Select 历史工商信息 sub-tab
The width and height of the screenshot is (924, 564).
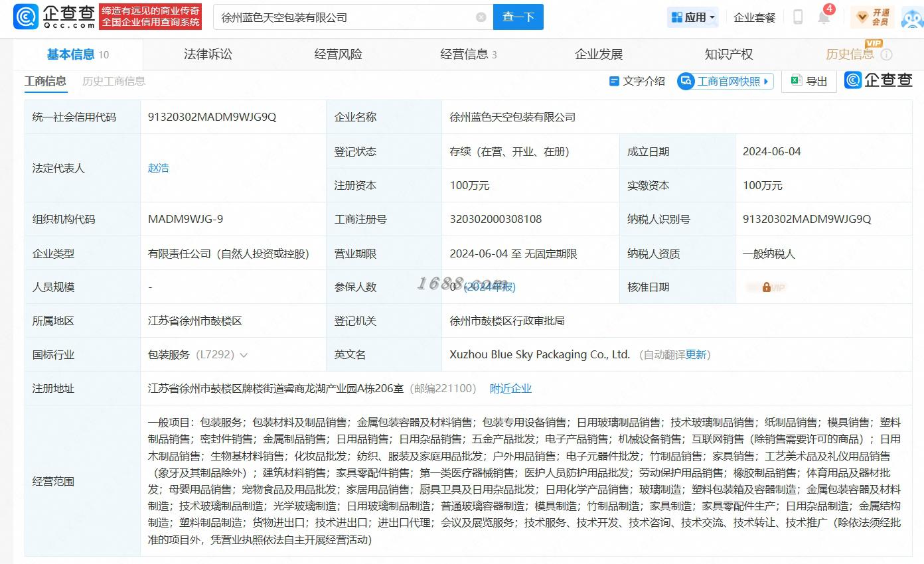point(114,81)
